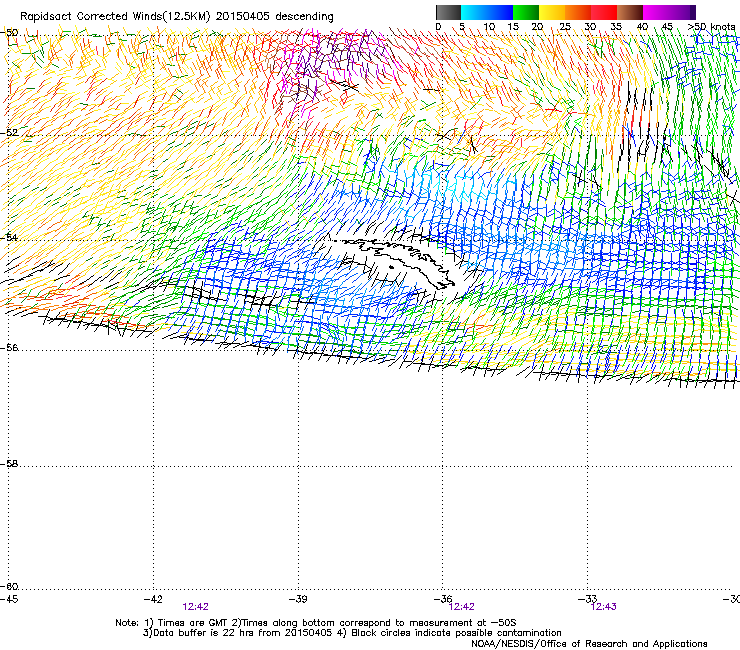This screenshot has height=650, width=740.
Task: Click the legend label '40'
Action: pyautogui.click(x=642, y=27)
